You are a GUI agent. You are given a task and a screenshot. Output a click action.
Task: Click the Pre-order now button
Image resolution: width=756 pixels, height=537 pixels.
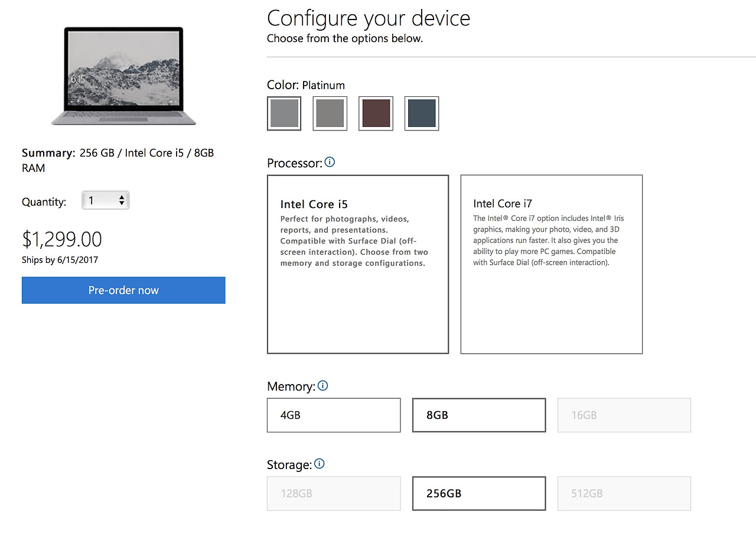[x=123, y=290]
